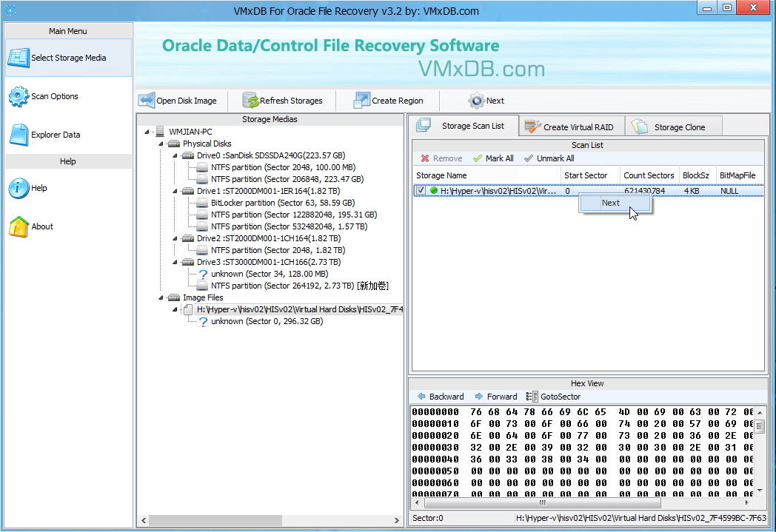776x532 pixels.
Task: Click the Help info icon
Action: tap(19, 189)
